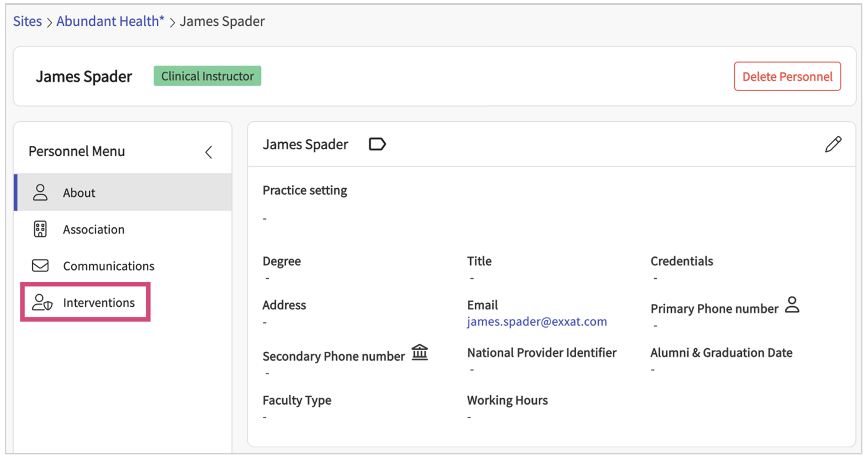
Task: Open the Association menu item
Action: [94, 230]
